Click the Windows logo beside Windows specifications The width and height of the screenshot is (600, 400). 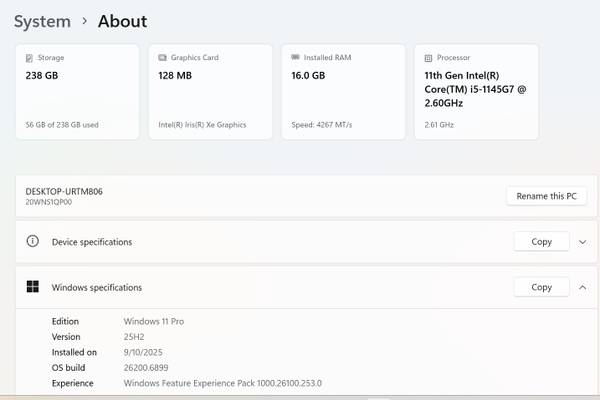point(33,287)
